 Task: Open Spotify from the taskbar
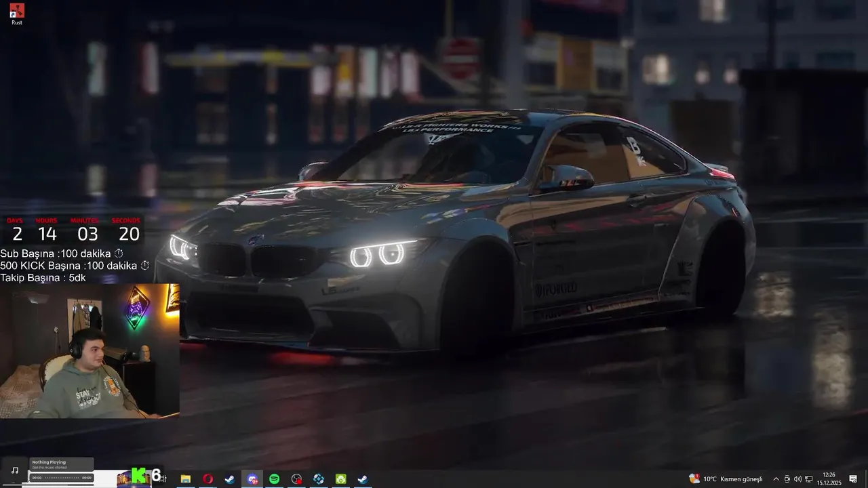coord(274,479)
